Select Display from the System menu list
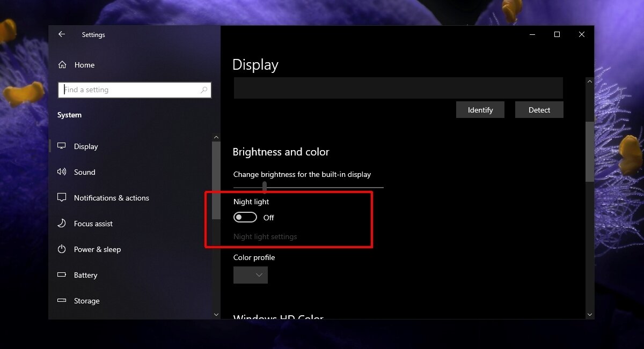 [x=86, y=146]
